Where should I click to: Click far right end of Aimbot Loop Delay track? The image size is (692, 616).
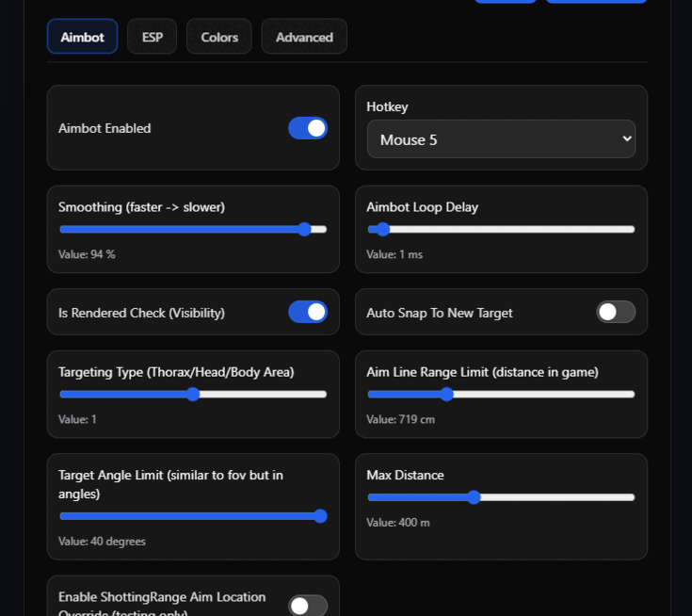[x=632, y=229]
